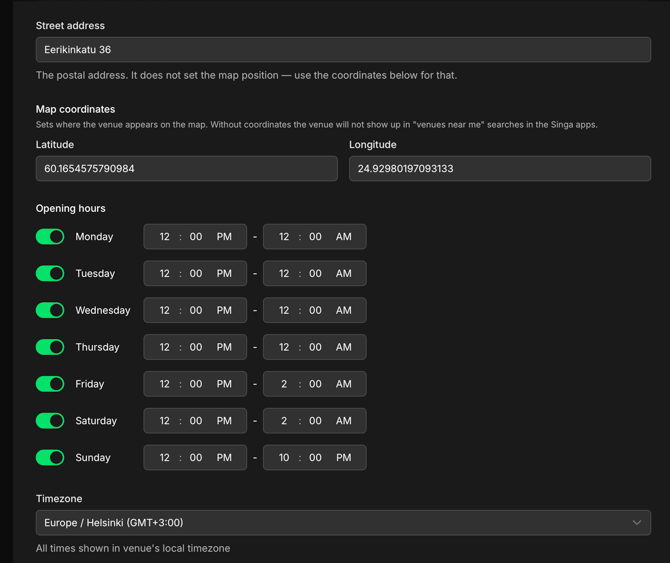
Task: Select Monday closing hour value
Action: (284, 237)
